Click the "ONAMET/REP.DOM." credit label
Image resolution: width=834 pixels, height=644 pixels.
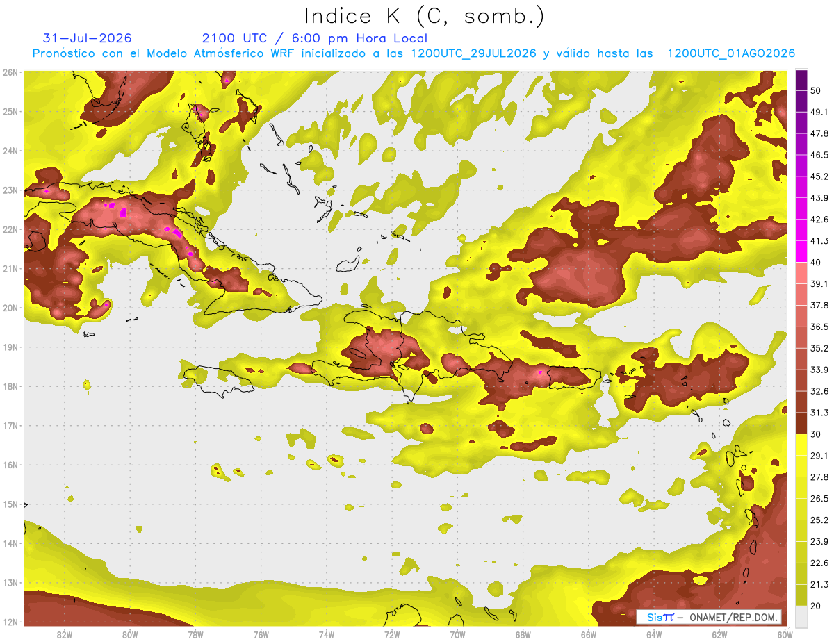point(733,617)
